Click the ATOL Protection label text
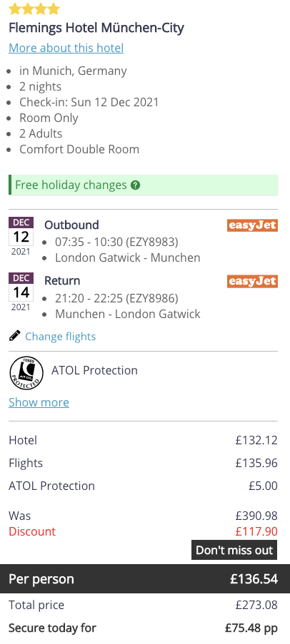 coord(94,370)
